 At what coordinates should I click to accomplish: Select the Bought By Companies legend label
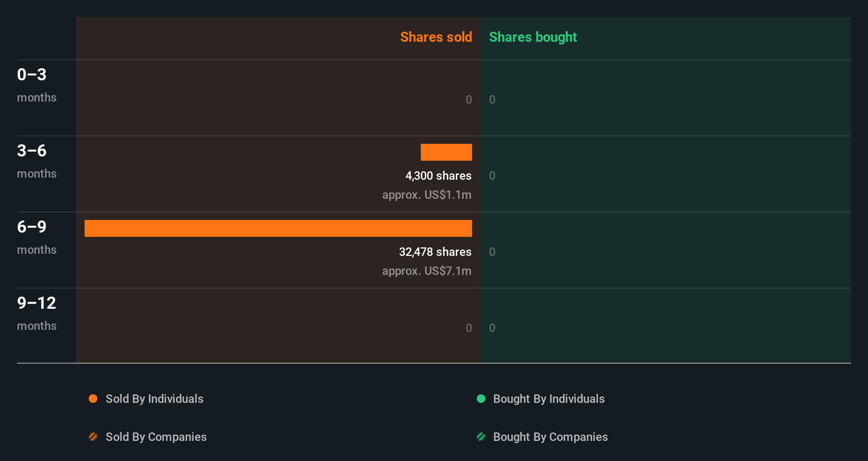point(550,437)
